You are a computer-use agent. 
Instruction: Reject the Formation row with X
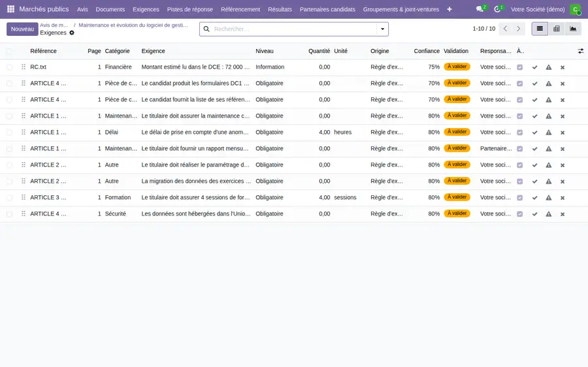tap(563, 198)
